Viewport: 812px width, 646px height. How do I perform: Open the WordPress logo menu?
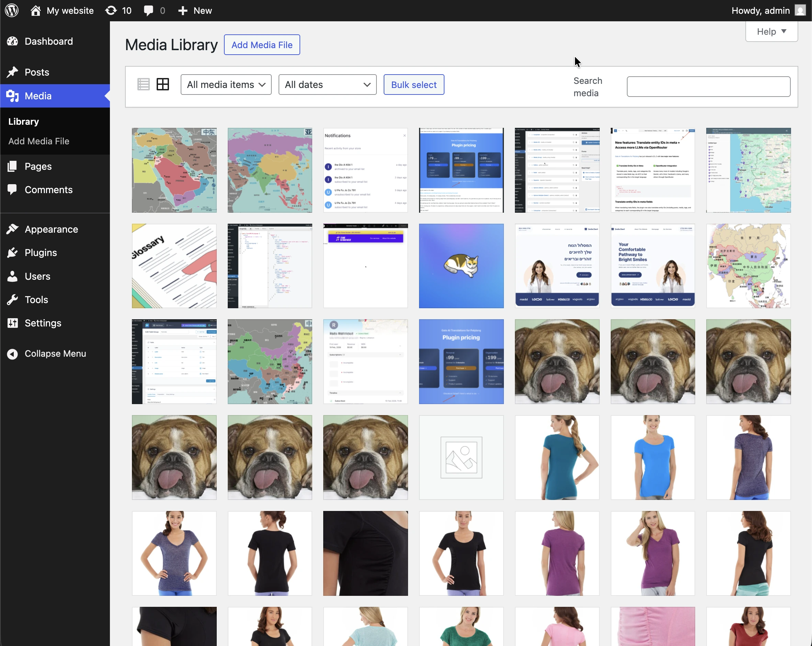11,10
